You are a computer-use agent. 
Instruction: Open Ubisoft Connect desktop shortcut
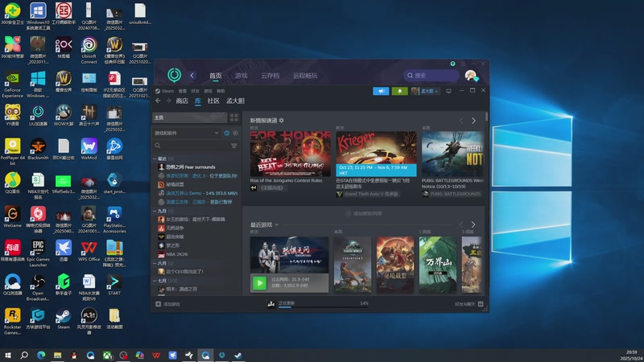(x=89, y=50)
